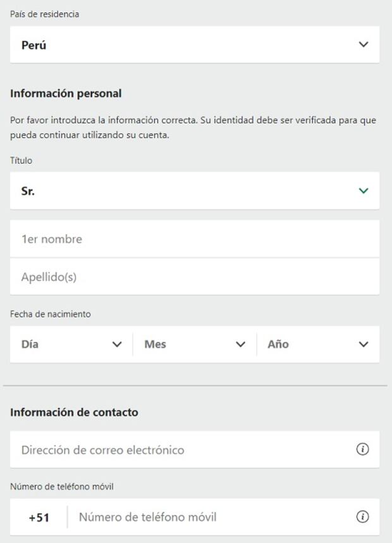This screenshot has height=543, width=392.
Task: Click the info icon in mobile number field
Action: click(x=363, y=517)
